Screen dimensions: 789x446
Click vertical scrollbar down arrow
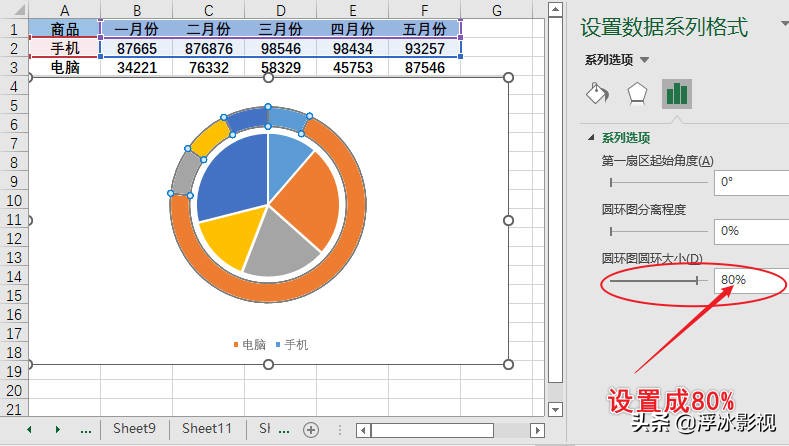click(555, 409)
